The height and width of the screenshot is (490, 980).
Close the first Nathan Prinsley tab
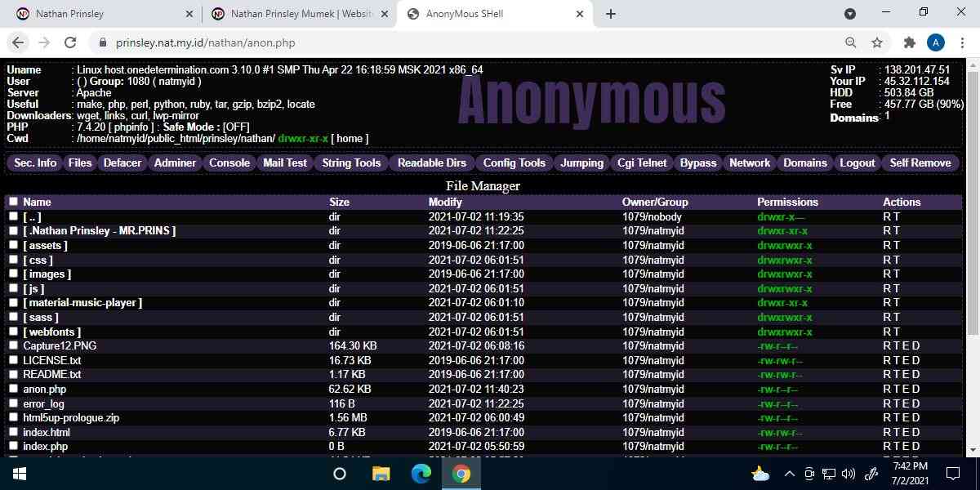pos(189,14)
